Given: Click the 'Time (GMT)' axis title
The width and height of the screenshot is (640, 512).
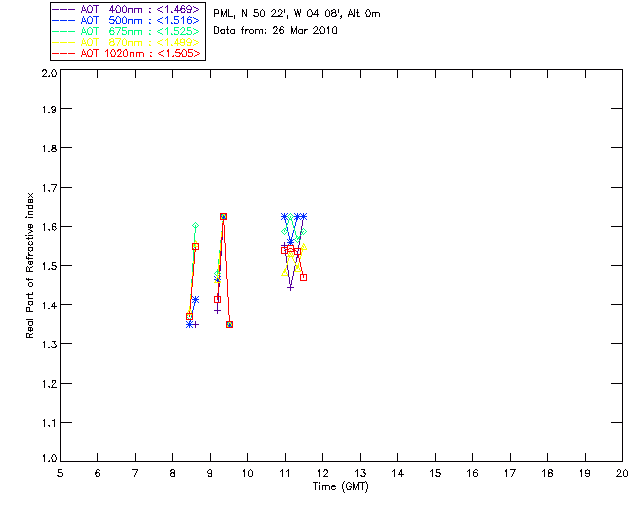Looking at the screenshot, I should click(341, 487).
